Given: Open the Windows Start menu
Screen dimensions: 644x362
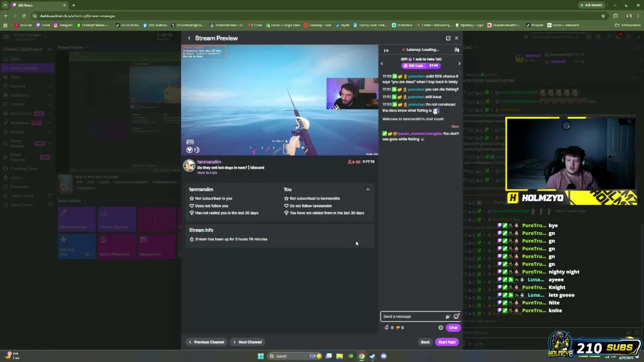Looking at the screenshot, I should pyautogui.click(x=261, y=356).
